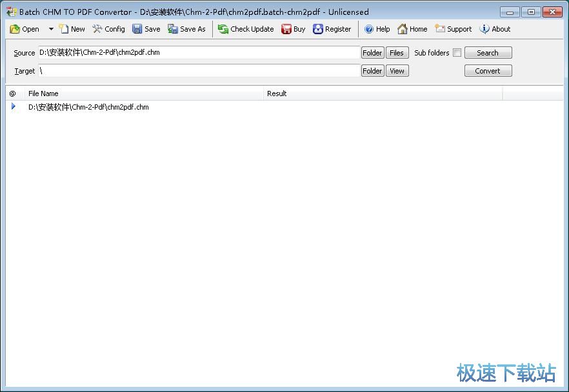The height and width of the screenshot is (392, 569).
Task: Click the File Name column header
Action: click(144, 93)
